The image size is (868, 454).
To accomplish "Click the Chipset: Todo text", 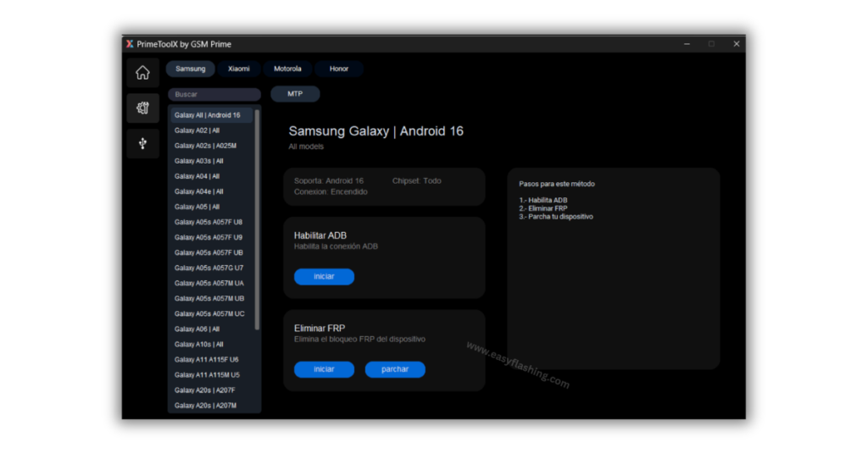I will point(417,180).
